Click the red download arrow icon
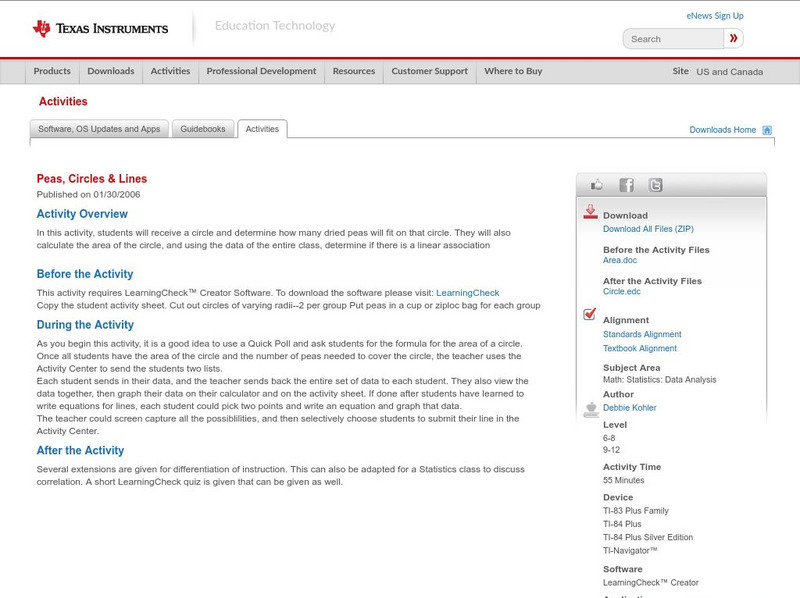The image size is (800, 598). coord(590,212)
